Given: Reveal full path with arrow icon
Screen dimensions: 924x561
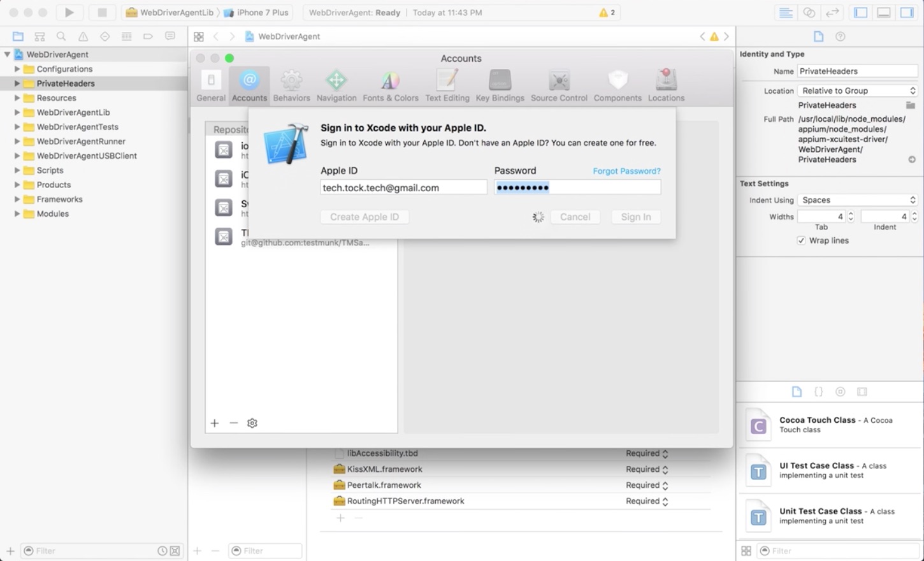Looking at the screenshot, I should pyautogui.click(x=912, y=159).
